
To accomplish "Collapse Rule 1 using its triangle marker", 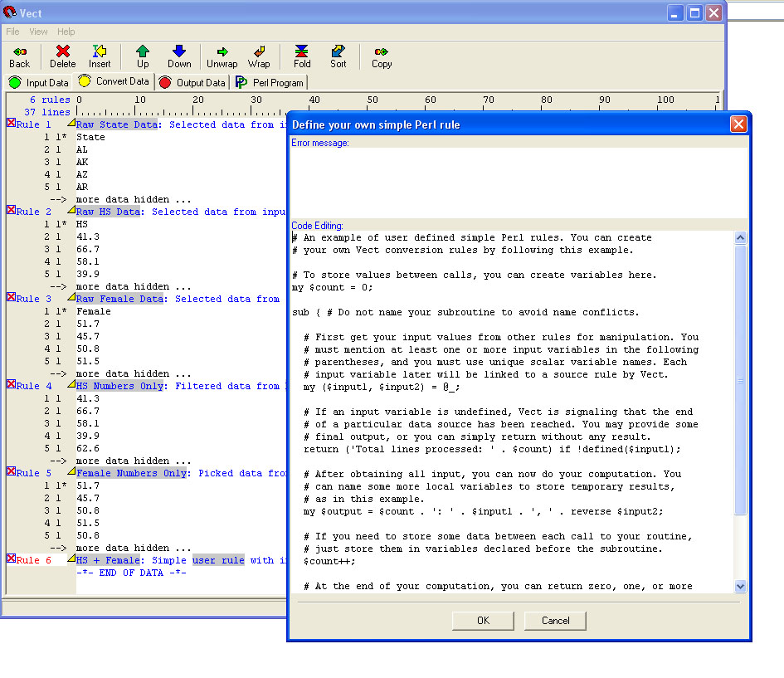I will 71,123.
